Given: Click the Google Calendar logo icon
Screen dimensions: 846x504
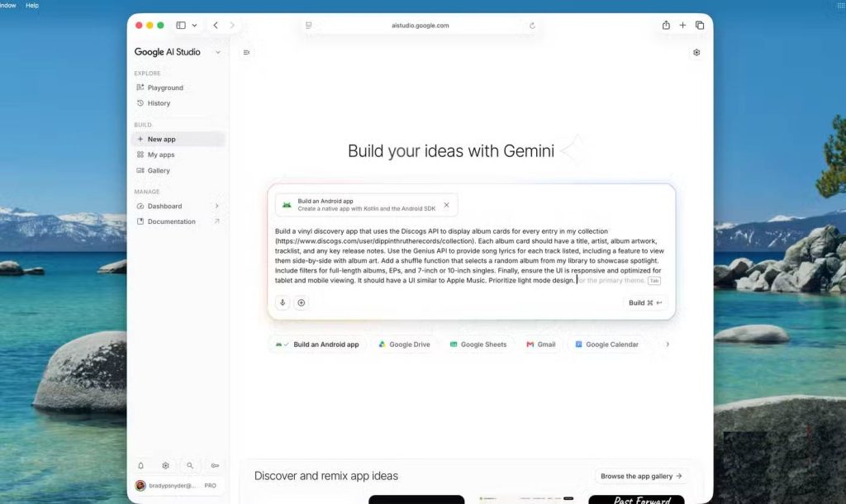Looking at the screenshot, I should (578, 345).
